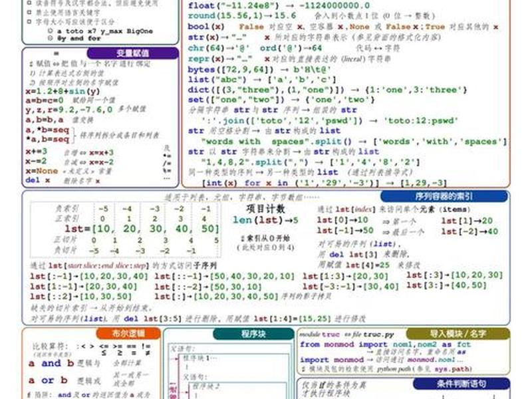Image resolution: width=532 pixels, height=399 pixels.
Task: Select identifiers 'a toto x7 y_max BigOne'
Action: tap(105, 31)
